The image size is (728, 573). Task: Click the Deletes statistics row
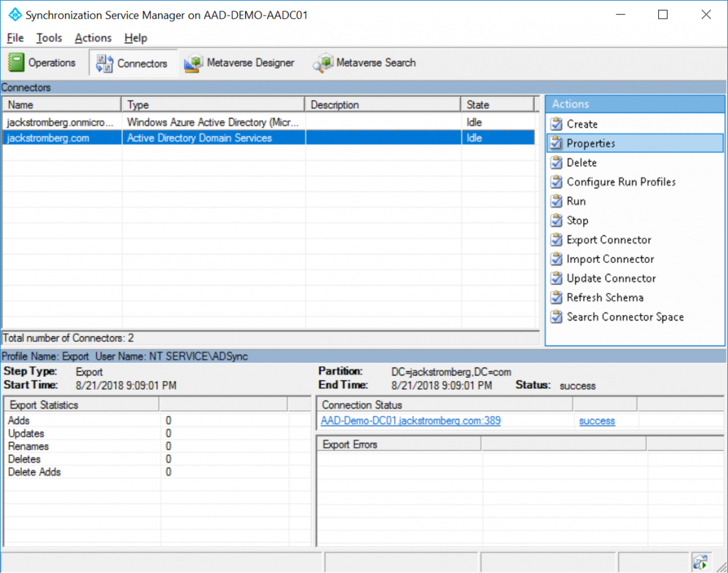157,459
